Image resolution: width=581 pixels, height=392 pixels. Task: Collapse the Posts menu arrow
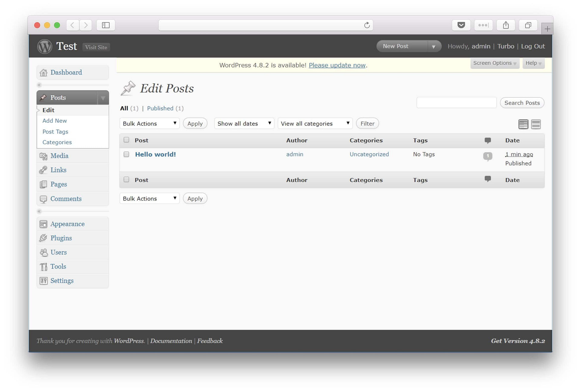[103, 98]
